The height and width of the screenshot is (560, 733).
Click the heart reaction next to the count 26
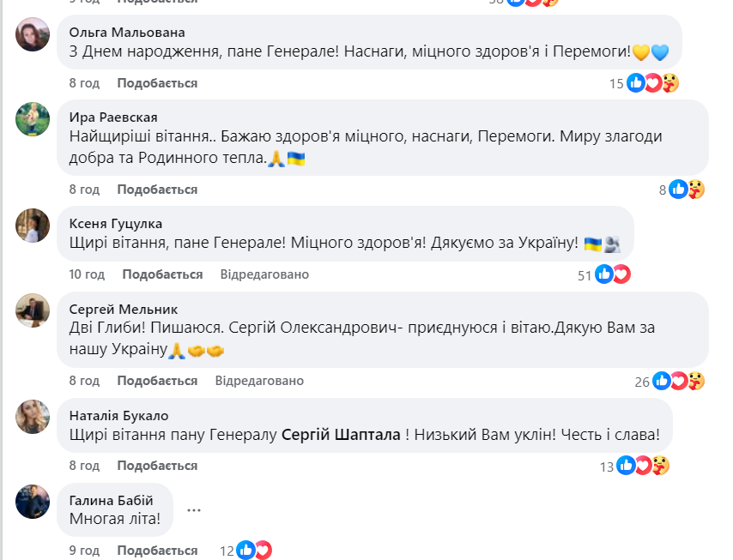click(x=678, y=380)
